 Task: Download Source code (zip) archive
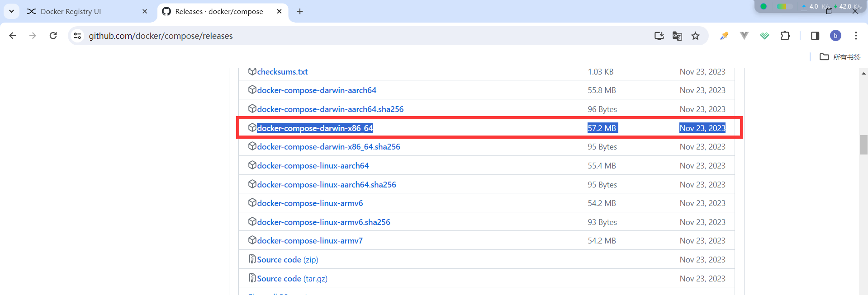click(288, 260)
